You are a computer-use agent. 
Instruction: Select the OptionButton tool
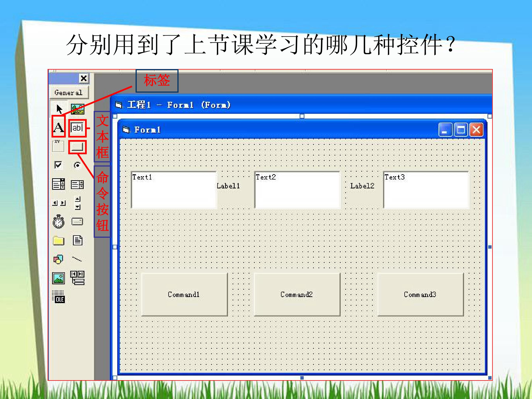point(77,165)
